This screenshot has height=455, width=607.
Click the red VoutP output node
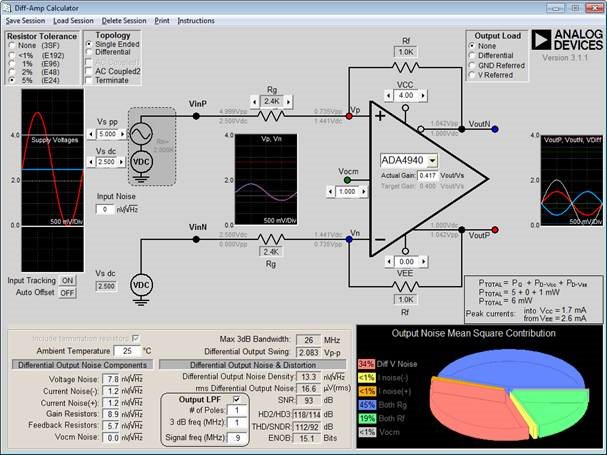coord(495,230)
